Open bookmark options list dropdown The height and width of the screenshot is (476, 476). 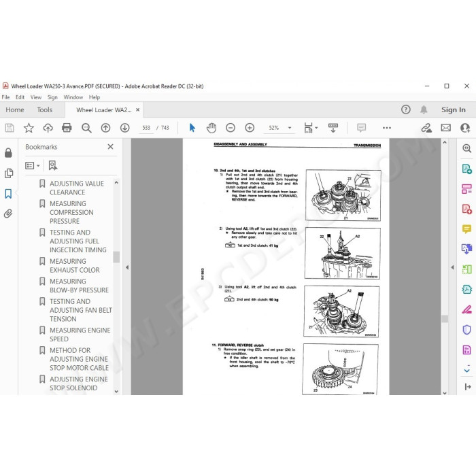(32, 165)
